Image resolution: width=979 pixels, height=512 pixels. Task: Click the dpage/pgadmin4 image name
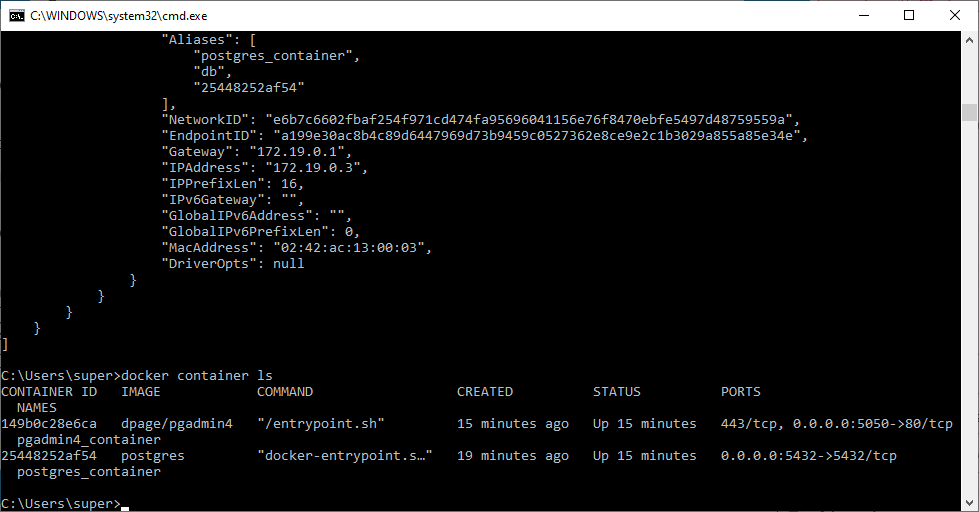(x=177, y=424)
